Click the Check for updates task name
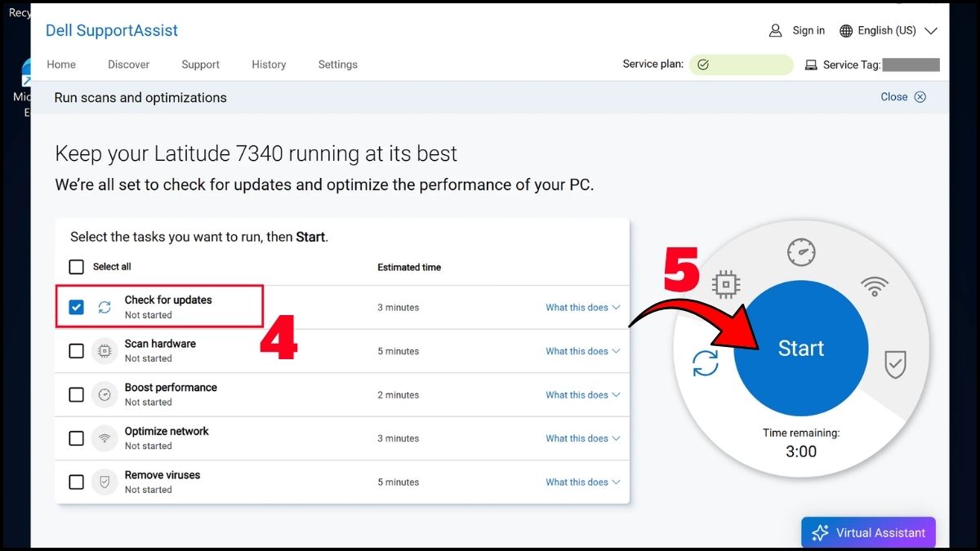 [x=168, y=300]
